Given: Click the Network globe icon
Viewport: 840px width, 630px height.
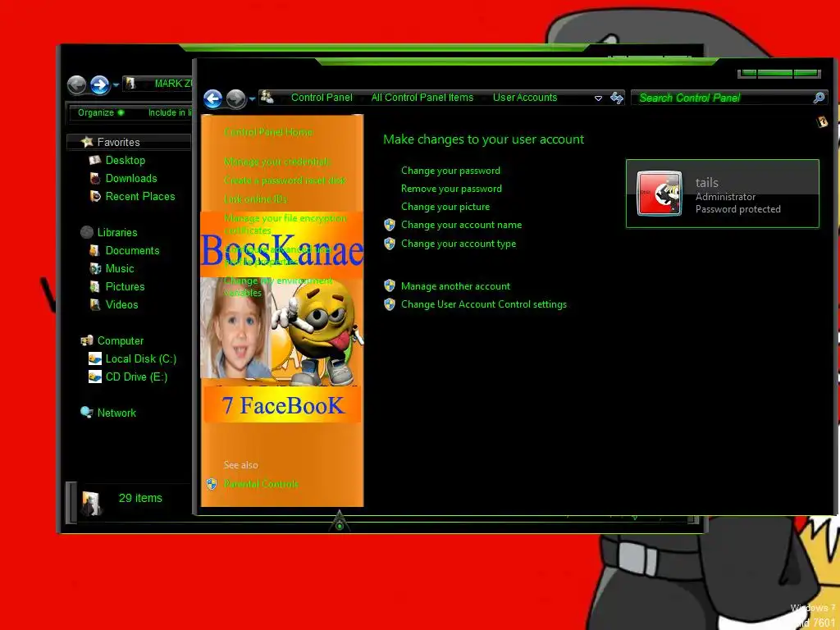Looking at the screenshot, I should click(x=87, y=412).
